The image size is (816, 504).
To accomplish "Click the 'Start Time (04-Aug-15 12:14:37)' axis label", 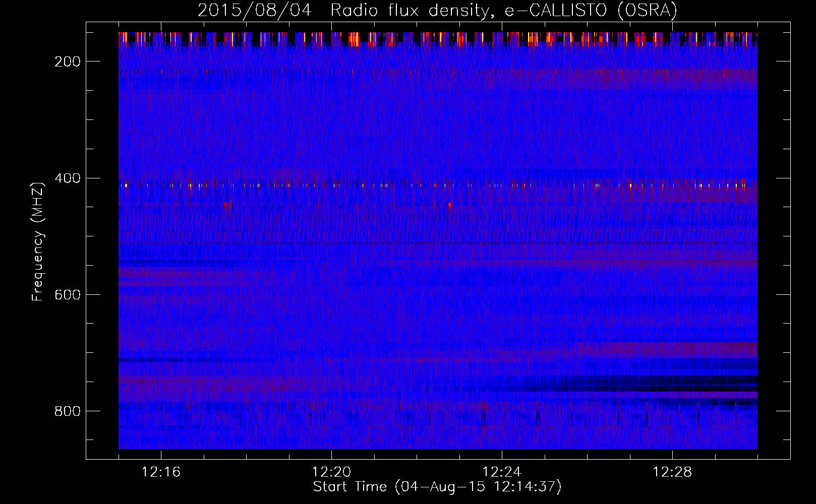I will [x=437, y=487].
